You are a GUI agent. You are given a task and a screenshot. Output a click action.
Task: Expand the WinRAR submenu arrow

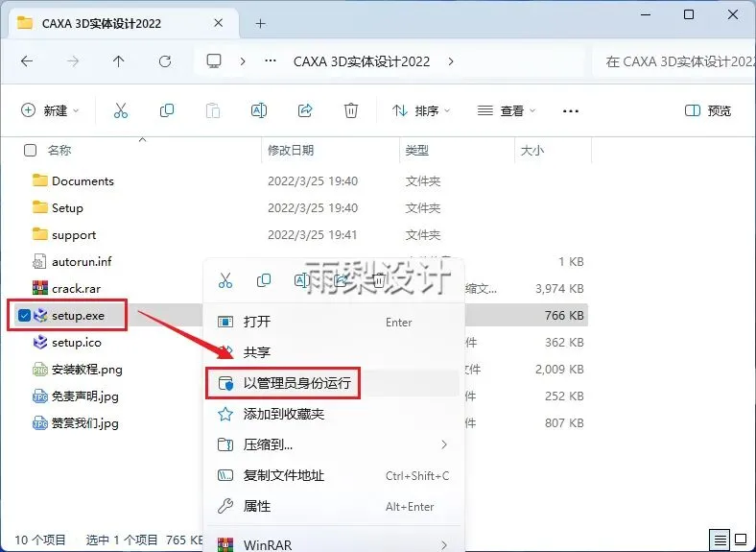click(x=444, y=544)
